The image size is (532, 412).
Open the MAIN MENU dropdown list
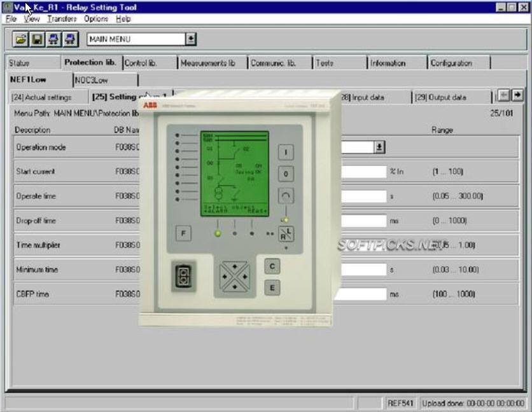tap(192, 39)
